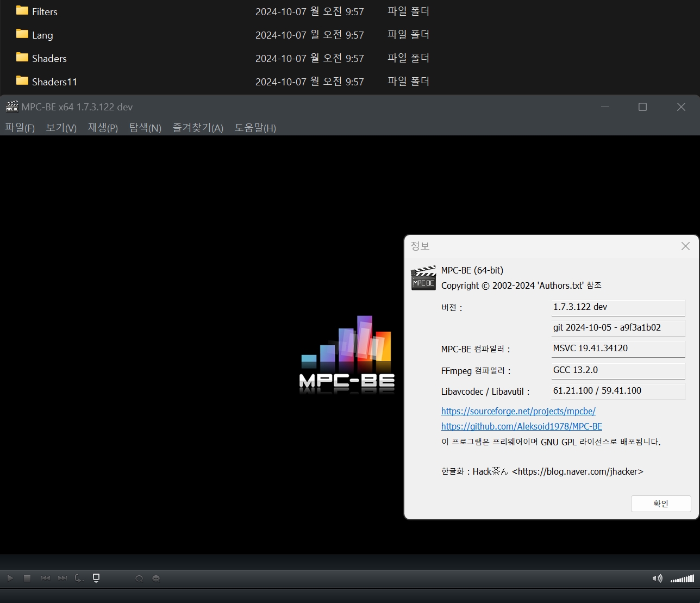Click the MPC-BE icon in the title bar

[12, 107]
